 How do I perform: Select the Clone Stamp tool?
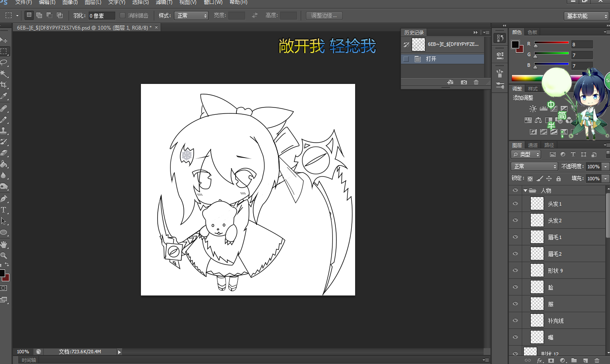point(4,131)
